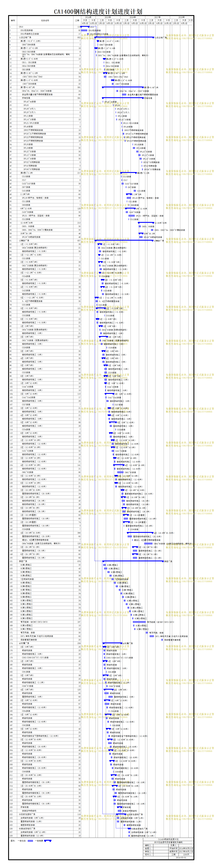Click duration value 876 for 屏蔽厂房
This screenshot has height=868, width=214.
[79, 562]
